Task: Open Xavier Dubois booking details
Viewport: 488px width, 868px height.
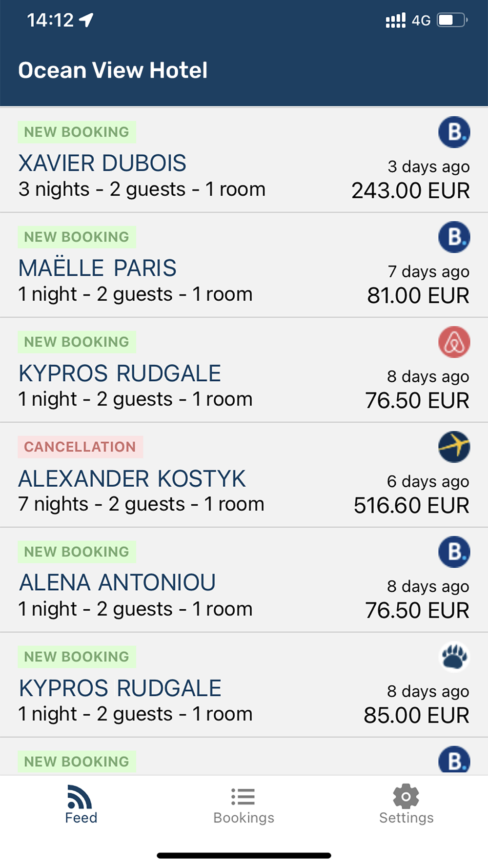Action: coord(244,160)
